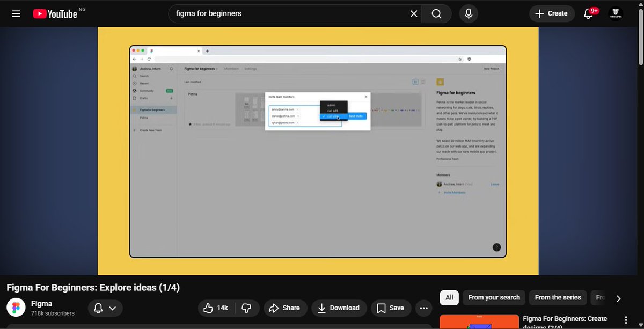The height and width of the screenshot is (329, 644).
Task: Open the Figma channel name link
Action: [x=41, y=303]
